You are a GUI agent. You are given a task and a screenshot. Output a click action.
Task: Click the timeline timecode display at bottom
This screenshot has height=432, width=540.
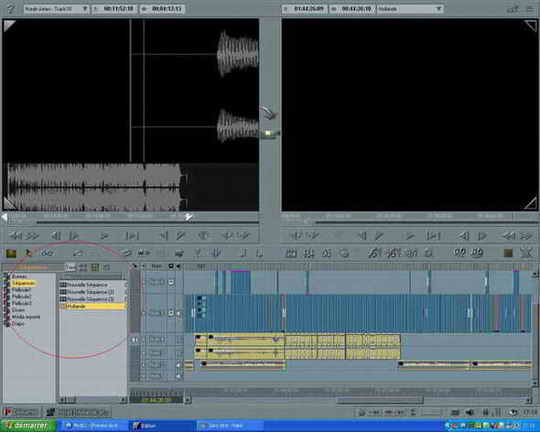(157, 400)
